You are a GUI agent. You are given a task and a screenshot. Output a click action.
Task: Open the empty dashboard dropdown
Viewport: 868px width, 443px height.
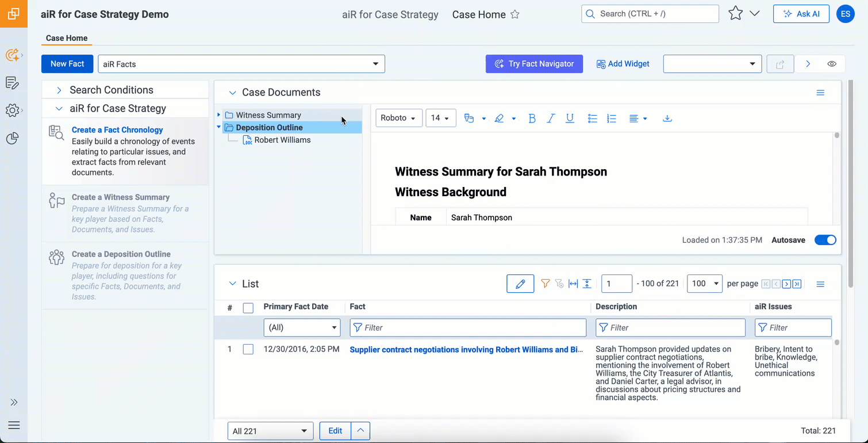pyautogui.click(x=712, y=64)
